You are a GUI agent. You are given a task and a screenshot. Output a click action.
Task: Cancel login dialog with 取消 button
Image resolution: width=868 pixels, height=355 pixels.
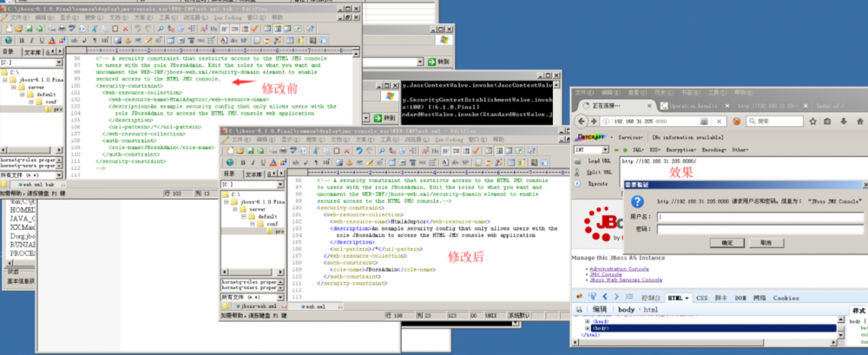click(766, 243)
